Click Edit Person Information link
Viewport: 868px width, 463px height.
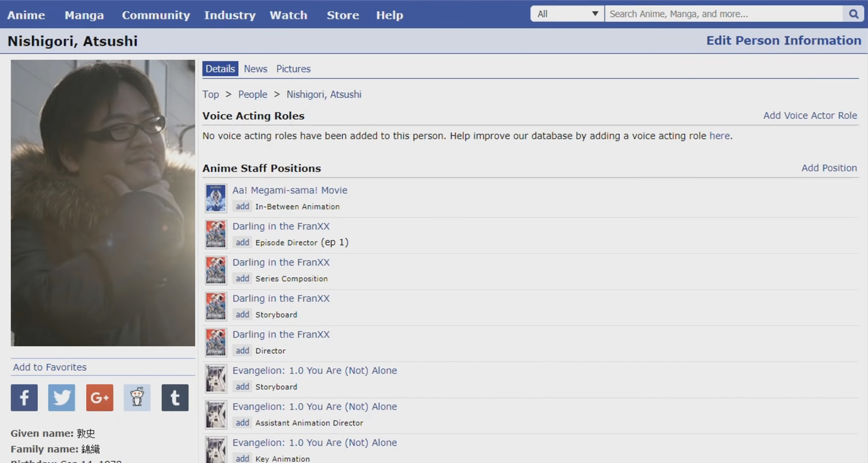pyautogui.click(x=783, y=41)
